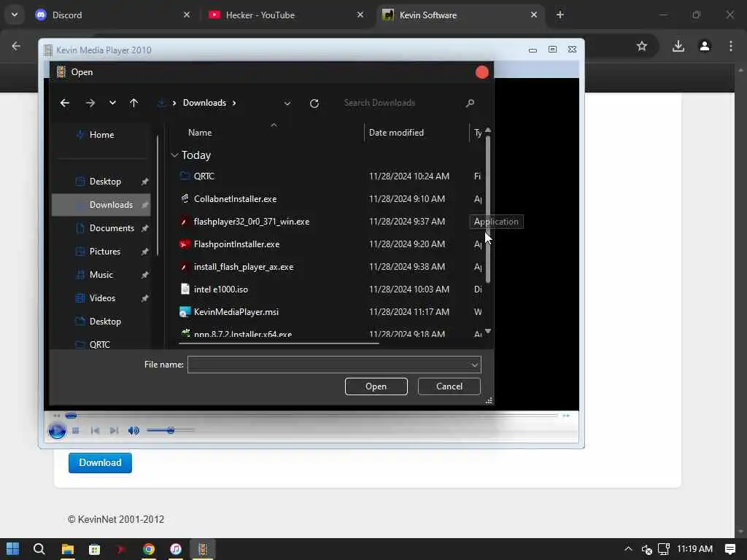
Task: Open taskbar Search
Action: pos(39,549)
